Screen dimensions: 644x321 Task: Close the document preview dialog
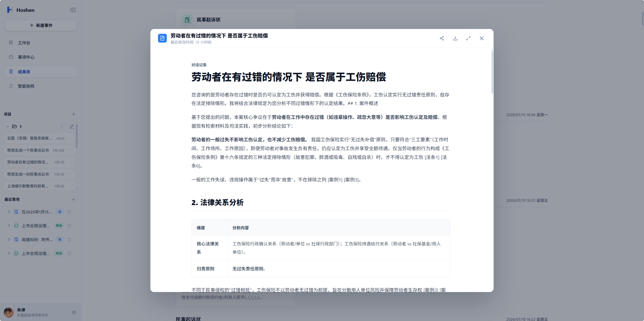tap(482, 38)
